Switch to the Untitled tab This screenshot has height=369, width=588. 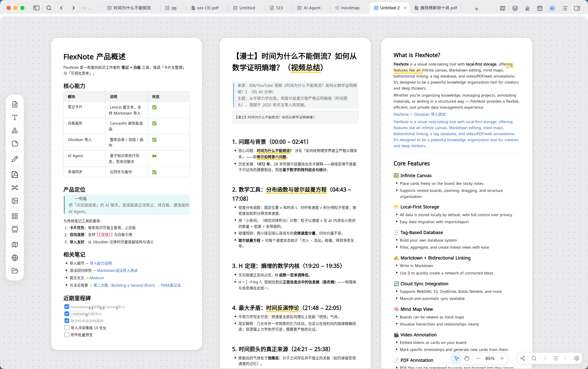click(x=244, y=8)
